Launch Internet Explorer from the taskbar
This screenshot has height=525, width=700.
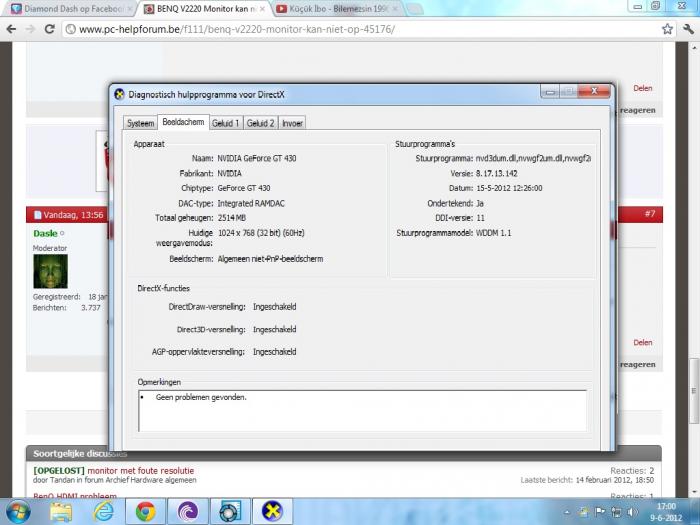coord(103,512)
